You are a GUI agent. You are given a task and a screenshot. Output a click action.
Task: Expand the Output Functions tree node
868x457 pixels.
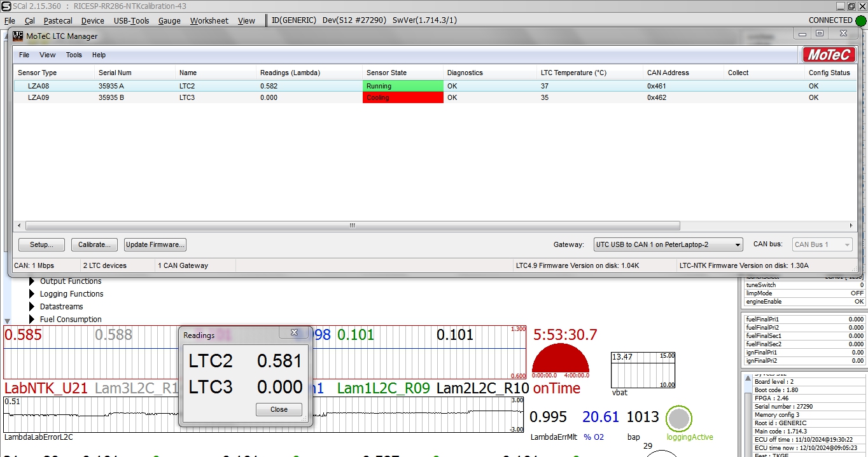(x=32, y=281)
